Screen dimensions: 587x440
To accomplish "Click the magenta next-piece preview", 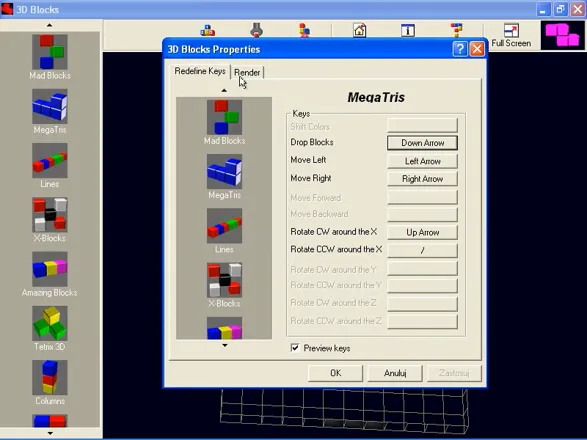I will point(562,35).
